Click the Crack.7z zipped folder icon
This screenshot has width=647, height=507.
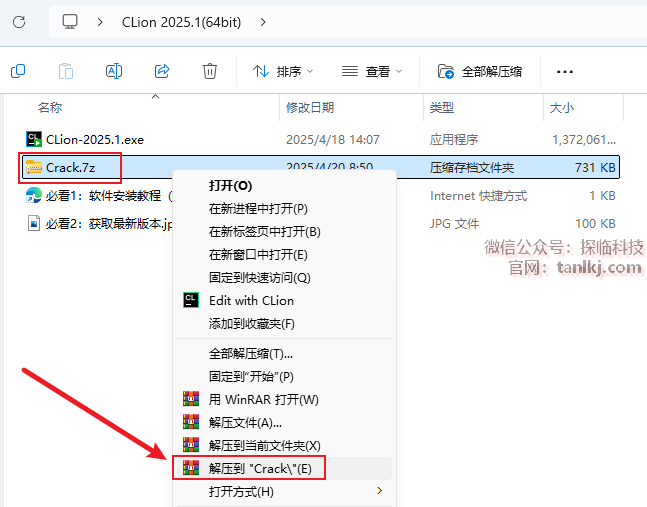[34, 167]
